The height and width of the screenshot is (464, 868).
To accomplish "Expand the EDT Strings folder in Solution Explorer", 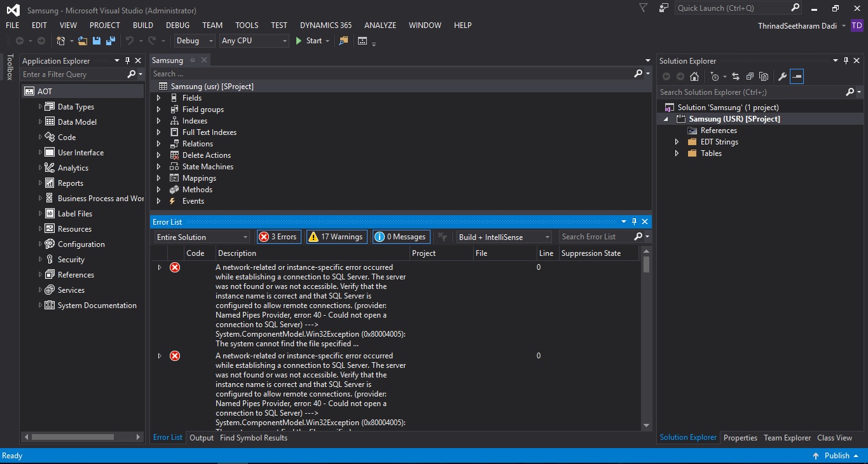I will (x=677, y=142).
